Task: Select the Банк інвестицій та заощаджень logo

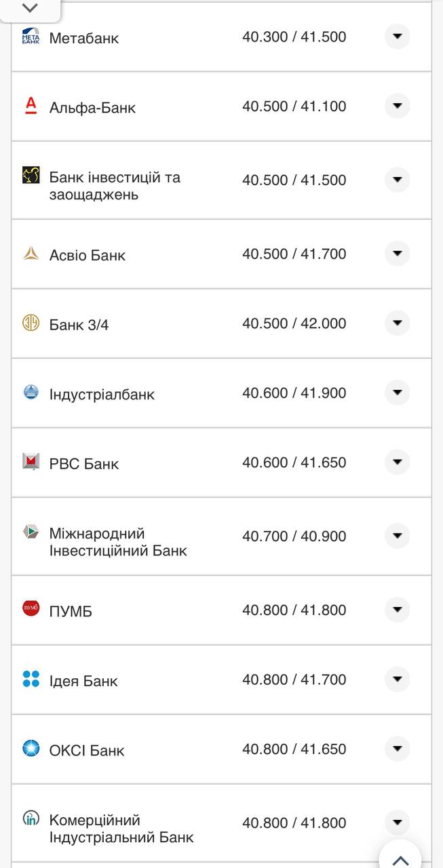Action: point(30,176)
